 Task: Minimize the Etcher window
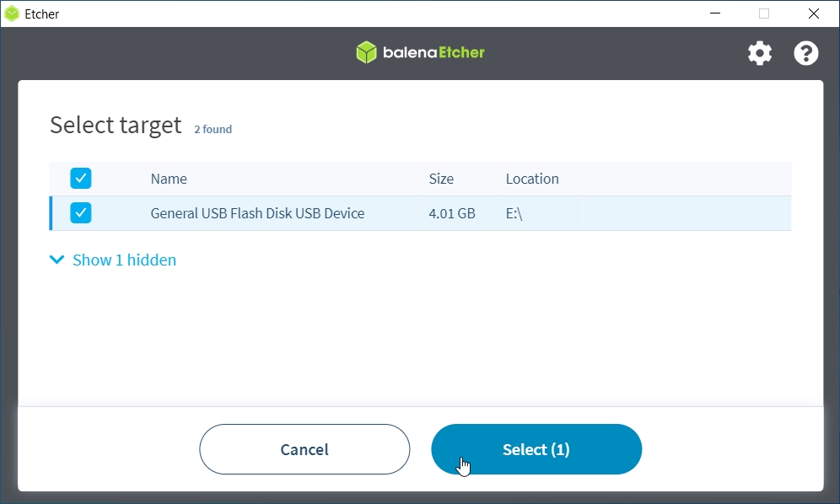click(715, 13)
